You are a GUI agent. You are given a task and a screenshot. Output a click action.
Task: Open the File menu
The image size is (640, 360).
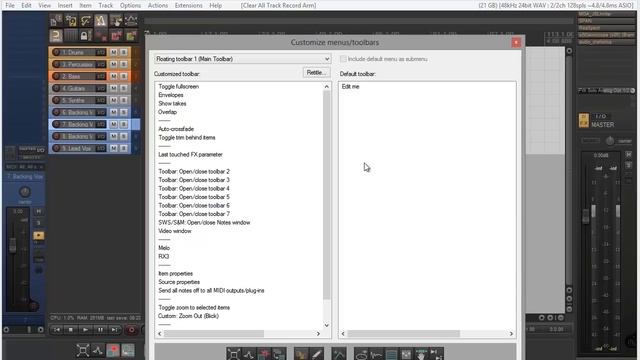click(x=10, y=5)
